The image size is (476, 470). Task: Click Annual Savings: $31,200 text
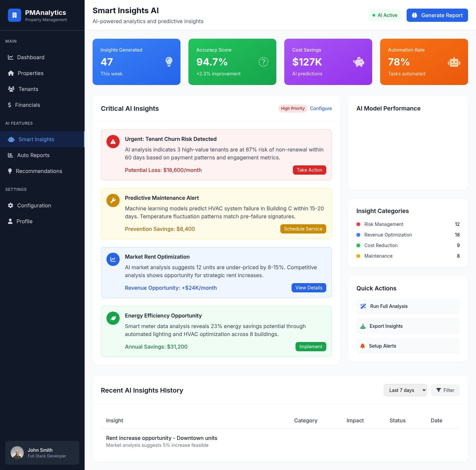coord(156,347)
